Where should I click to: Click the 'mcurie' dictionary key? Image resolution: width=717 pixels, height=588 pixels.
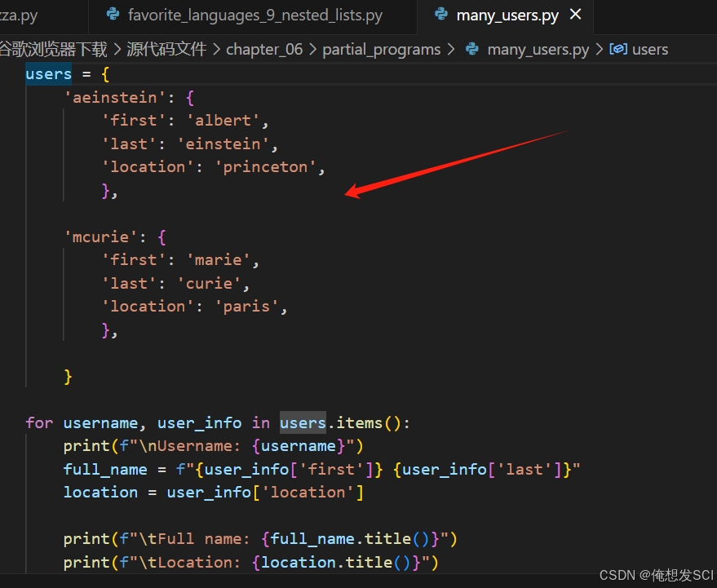click(100, 237)
